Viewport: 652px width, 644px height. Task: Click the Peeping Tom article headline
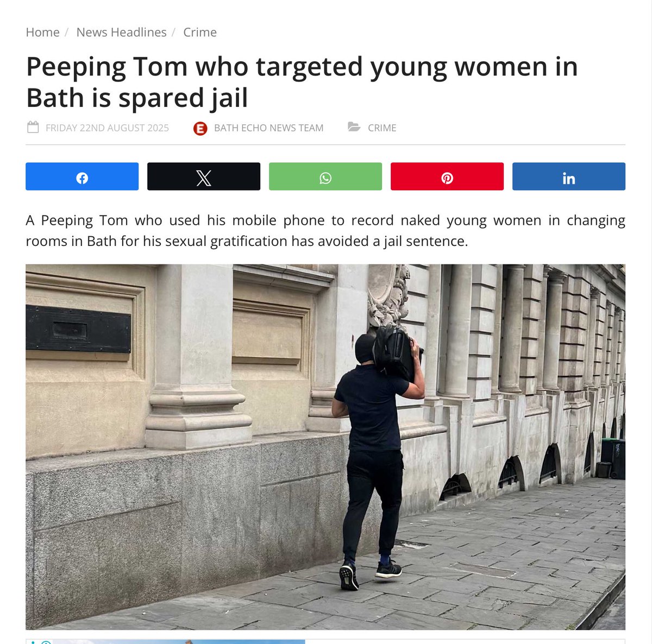[x=302, y=82]
